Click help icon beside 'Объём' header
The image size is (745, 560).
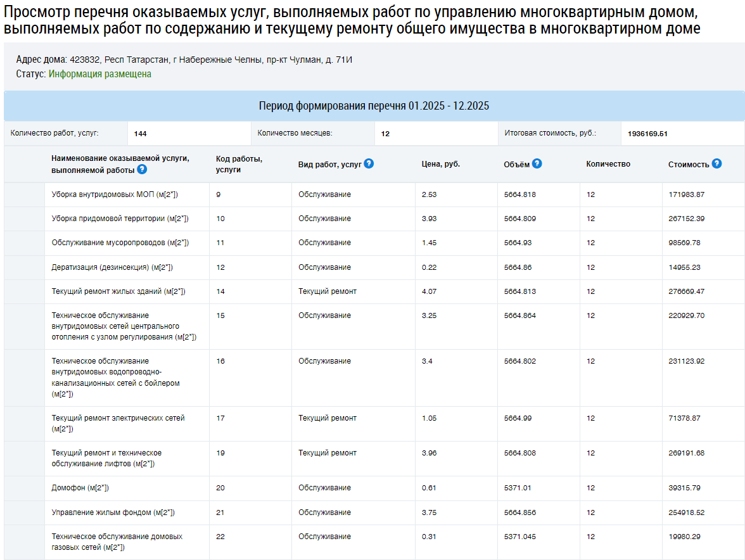click(537, 163)
